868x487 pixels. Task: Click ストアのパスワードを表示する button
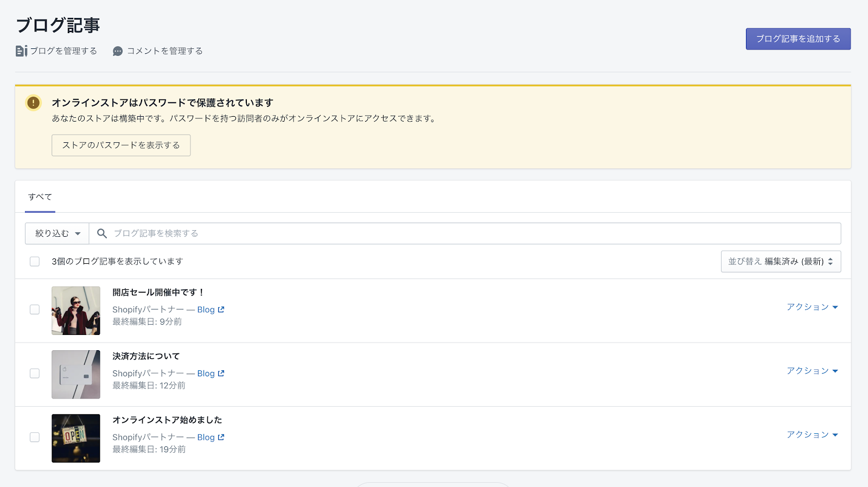121,146
